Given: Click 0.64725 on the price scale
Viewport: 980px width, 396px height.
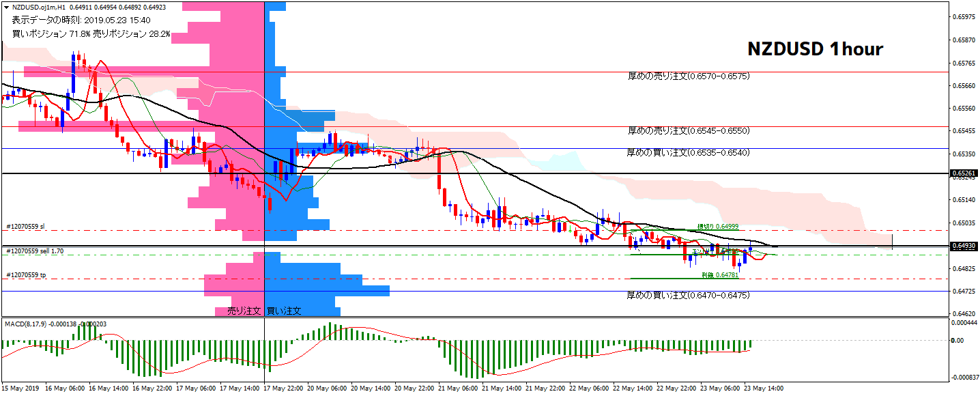Looking at the screenshot, I should click(x=964, y=292).
